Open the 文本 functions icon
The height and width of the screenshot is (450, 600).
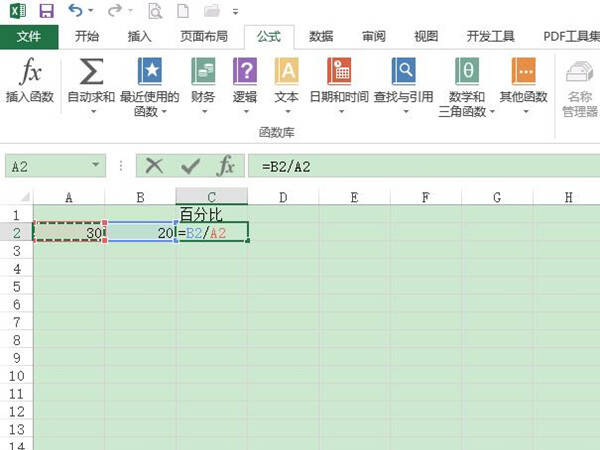[287, 71]
